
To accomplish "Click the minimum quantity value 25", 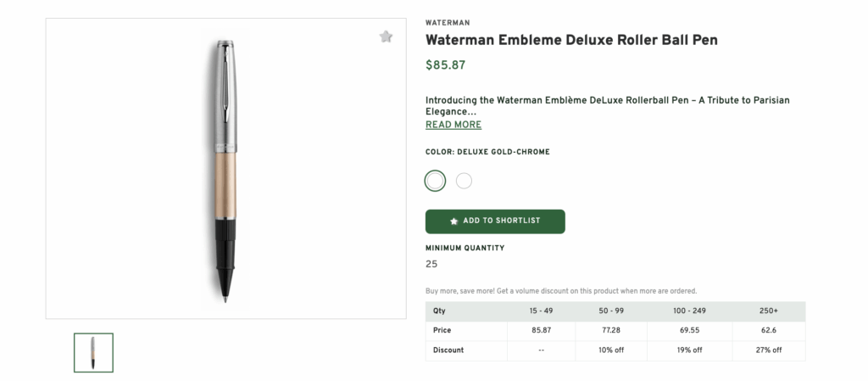I will pos(431,264).
